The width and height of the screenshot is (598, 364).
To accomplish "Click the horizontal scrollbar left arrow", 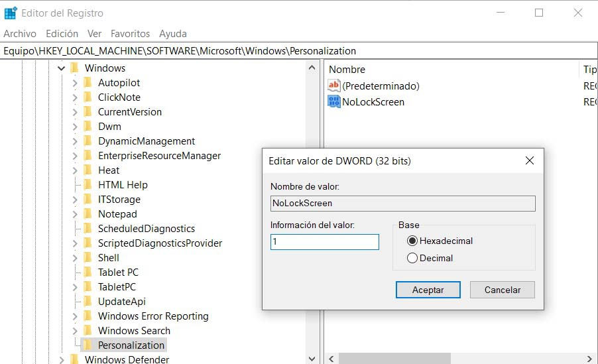I will (x=331, y=359).
